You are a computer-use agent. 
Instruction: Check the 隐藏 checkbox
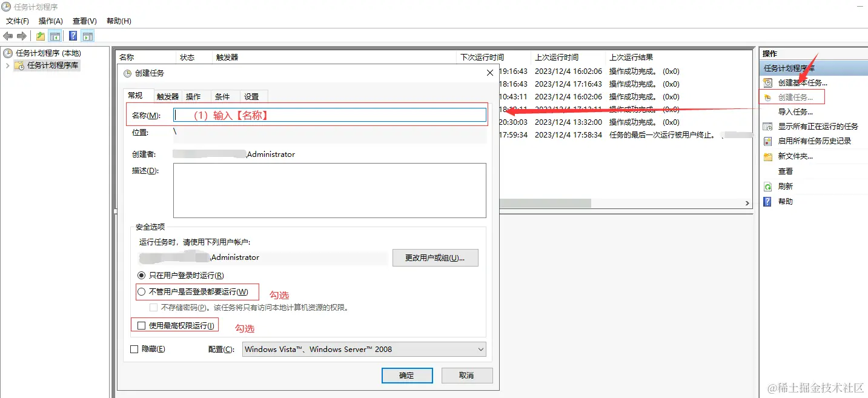[x=134, y=350]
